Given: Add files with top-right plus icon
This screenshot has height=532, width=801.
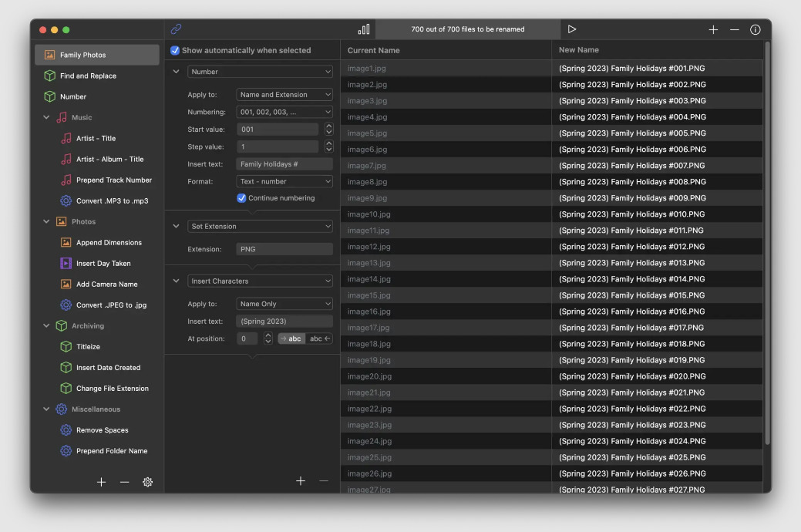Looking at the screenshot, I should click(713, 29).
